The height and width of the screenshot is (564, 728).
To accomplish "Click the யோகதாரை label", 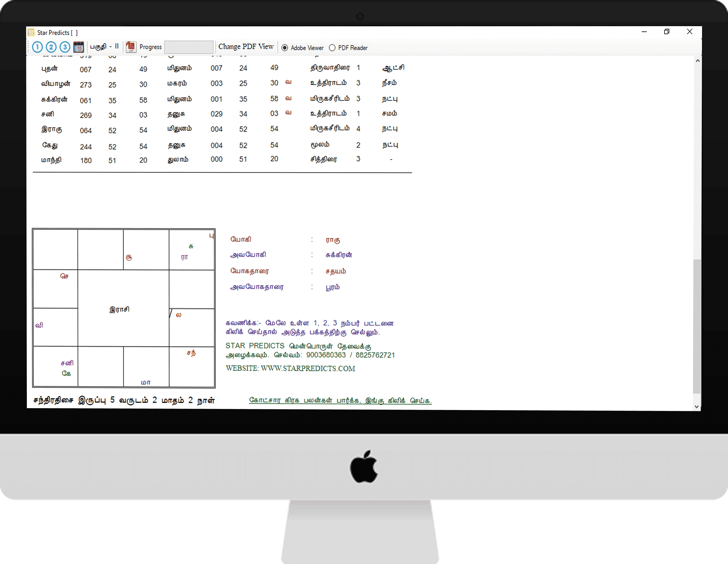I will point(250,271).
